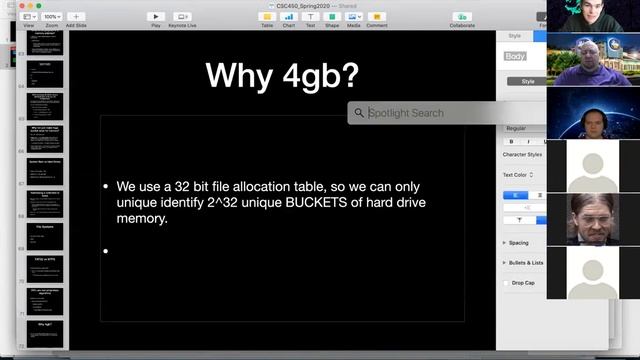This screenshot has height=360, width=640.
Task: Open Keynote Live
Action: tap(182, 17)
